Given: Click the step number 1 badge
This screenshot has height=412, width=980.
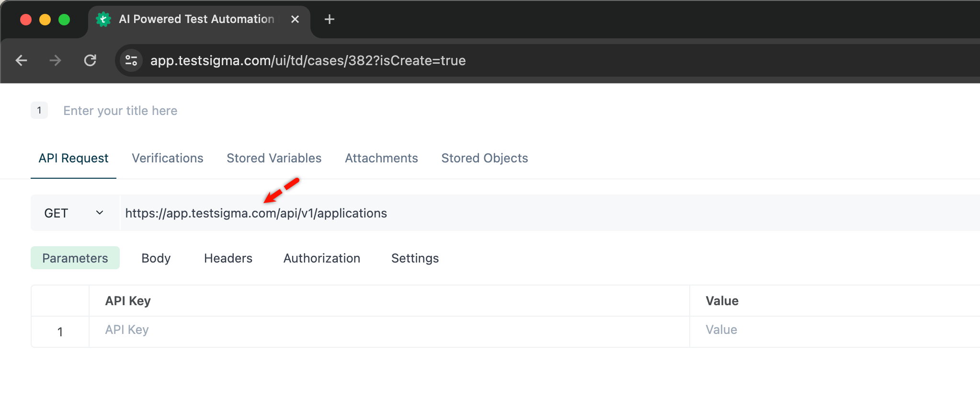Looking at the screenshot, I should (x=39, y=110).
